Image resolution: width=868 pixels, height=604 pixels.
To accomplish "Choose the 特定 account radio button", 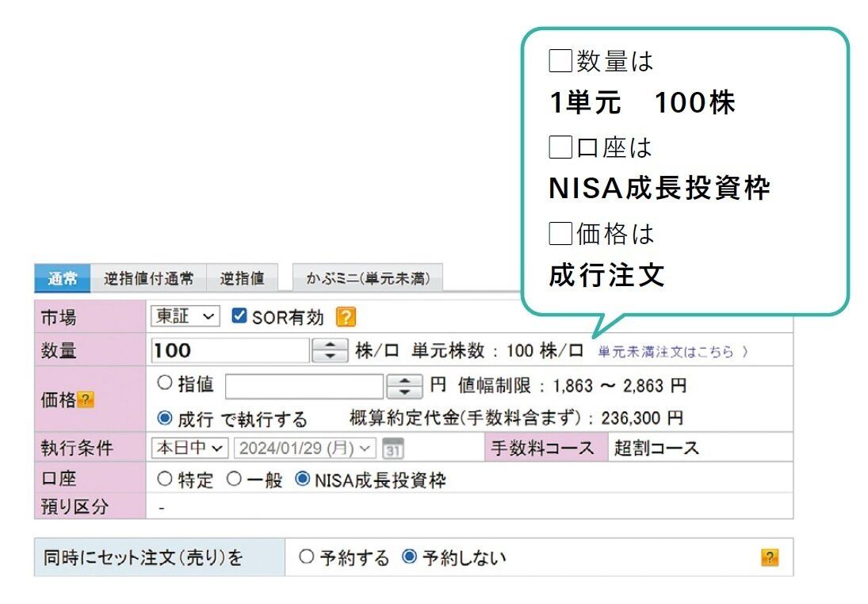I will tap(165, 480).
